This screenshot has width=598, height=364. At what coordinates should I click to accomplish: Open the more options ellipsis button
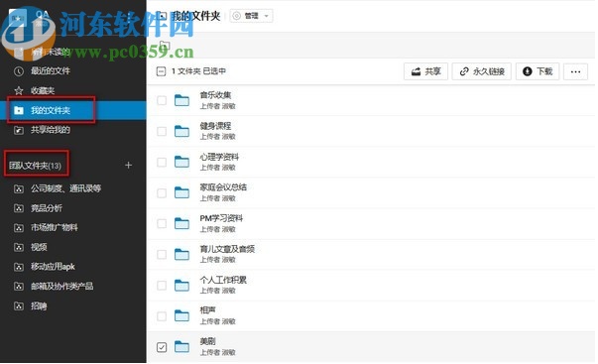coord(576,71)
